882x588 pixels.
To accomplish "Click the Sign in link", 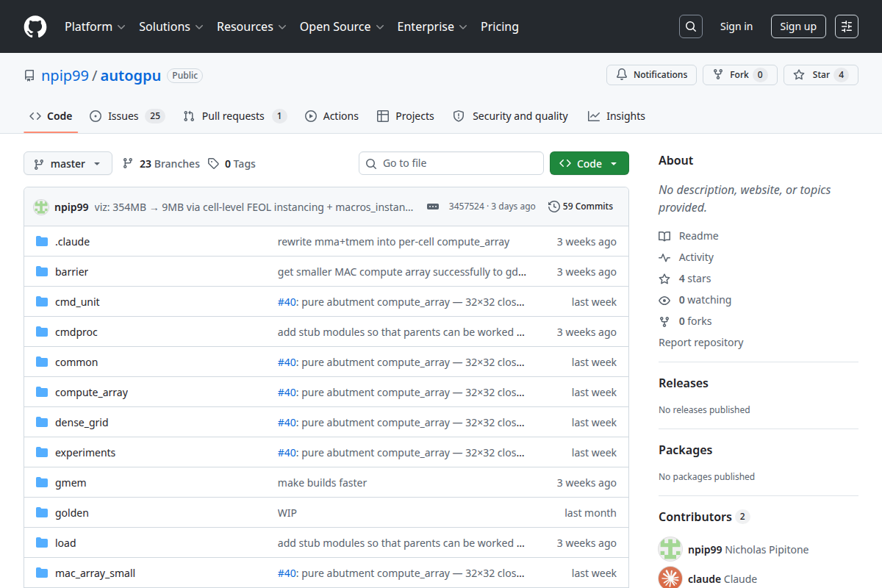I will [x=736, y=26].
